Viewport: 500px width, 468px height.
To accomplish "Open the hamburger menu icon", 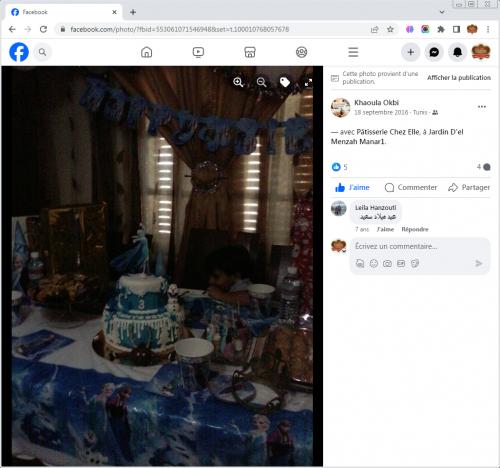I will [x=353, y=52].
